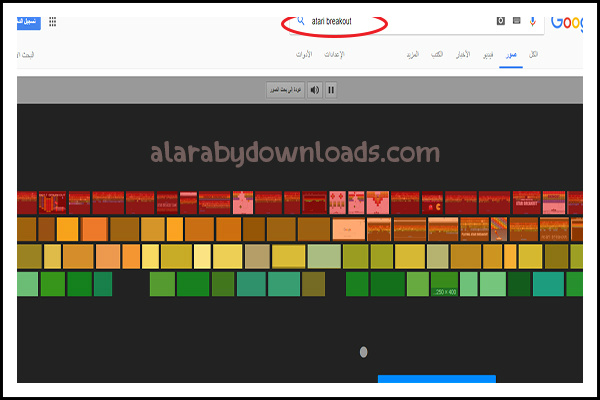
Task: Mute the Breakout game sound
Action: click(315, 90)
